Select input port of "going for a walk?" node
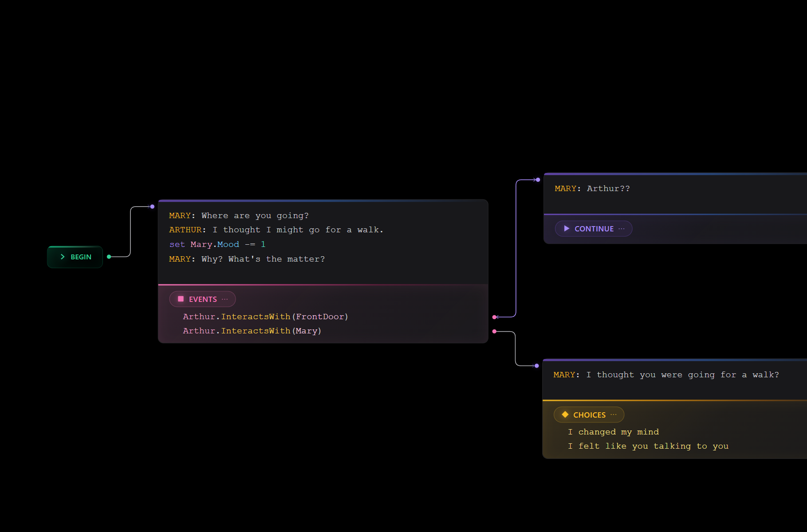Viewport: 807px width, 532px height. pos(536,366)
